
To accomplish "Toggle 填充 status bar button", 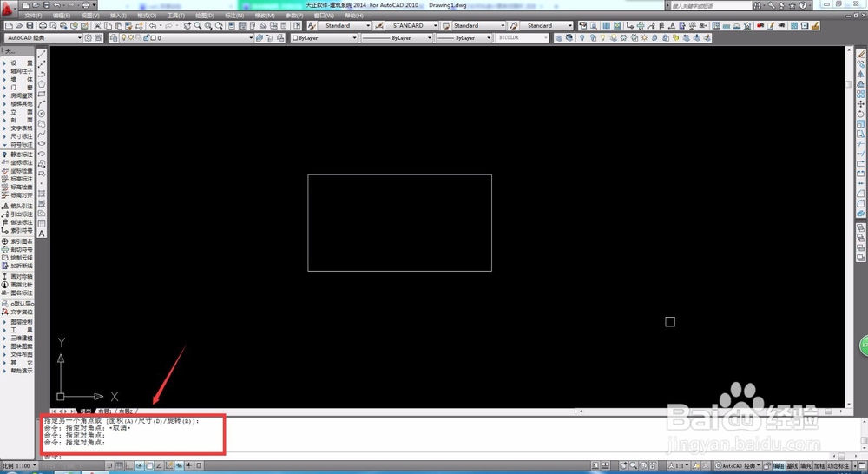I will [x=806, y=466].
